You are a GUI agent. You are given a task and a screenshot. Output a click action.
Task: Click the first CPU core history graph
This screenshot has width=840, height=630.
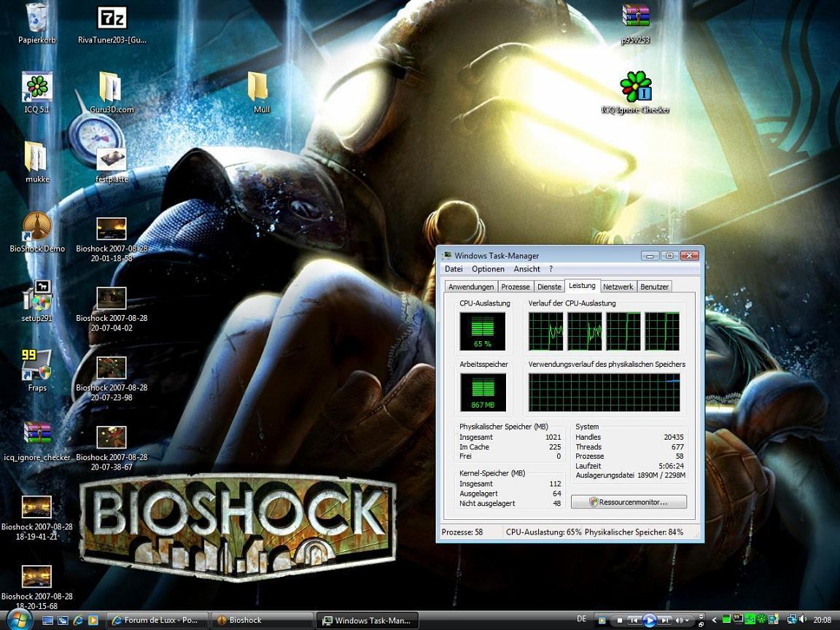pyautogui.click(x=546, y=332)
